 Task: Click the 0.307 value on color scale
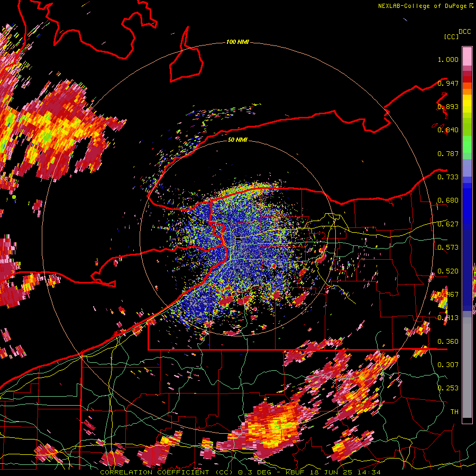point(448,364)
